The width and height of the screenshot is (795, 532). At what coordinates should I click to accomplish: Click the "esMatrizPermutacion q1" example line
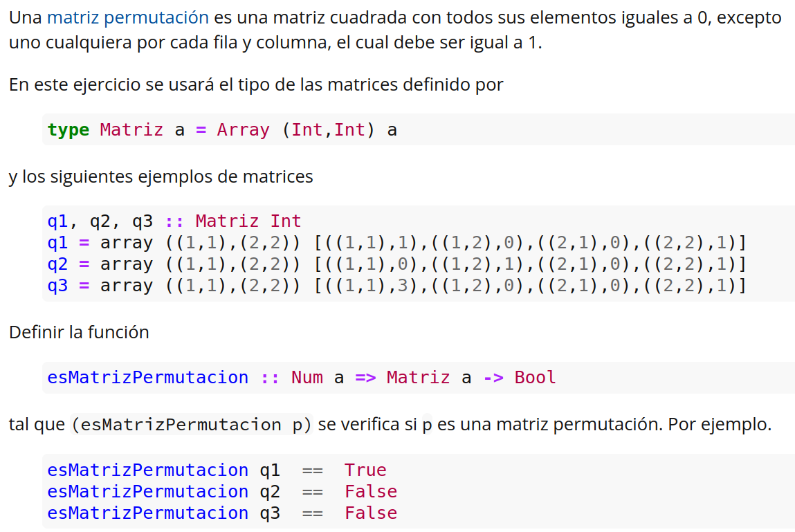(x=163, y=470)
